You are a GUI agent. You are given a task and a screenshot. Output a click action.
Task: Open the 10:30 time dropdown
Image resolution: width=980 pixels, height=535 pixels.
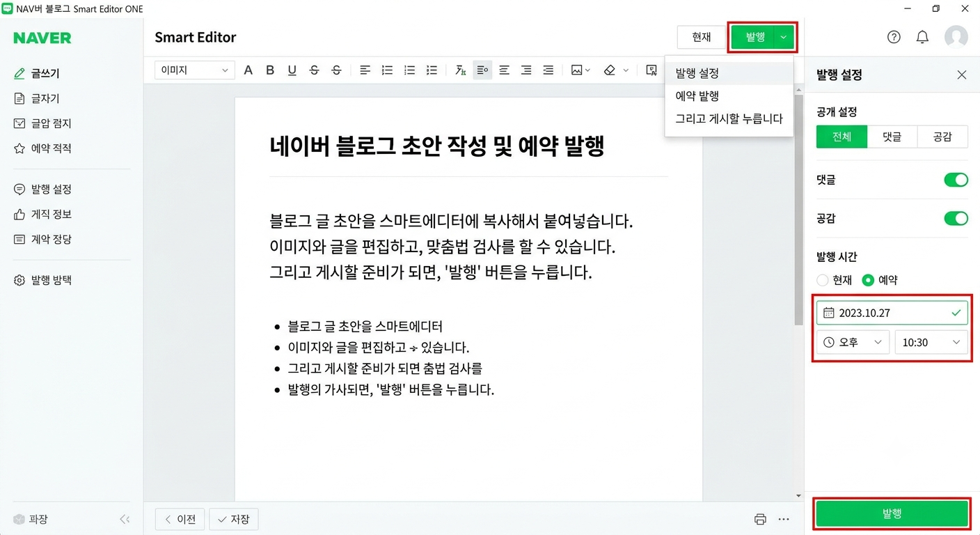pyautogui.click(x=931, y=342)
